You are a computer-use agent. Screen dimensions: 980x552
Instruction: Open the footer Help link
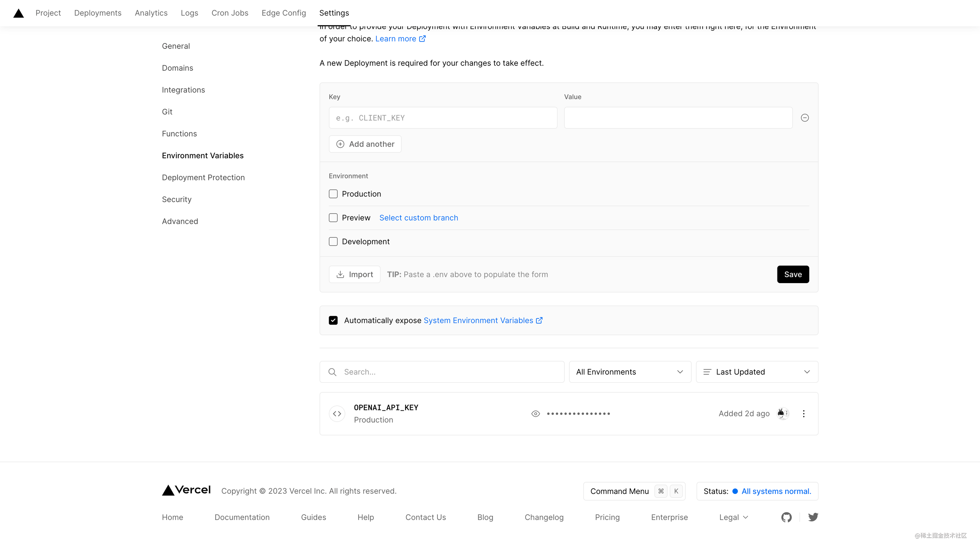(366, 517)
